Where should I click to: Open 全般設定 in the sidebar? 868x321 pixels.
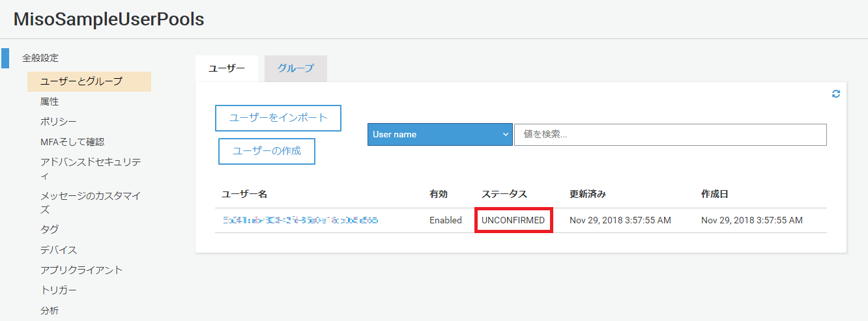(x=40, y=58)
